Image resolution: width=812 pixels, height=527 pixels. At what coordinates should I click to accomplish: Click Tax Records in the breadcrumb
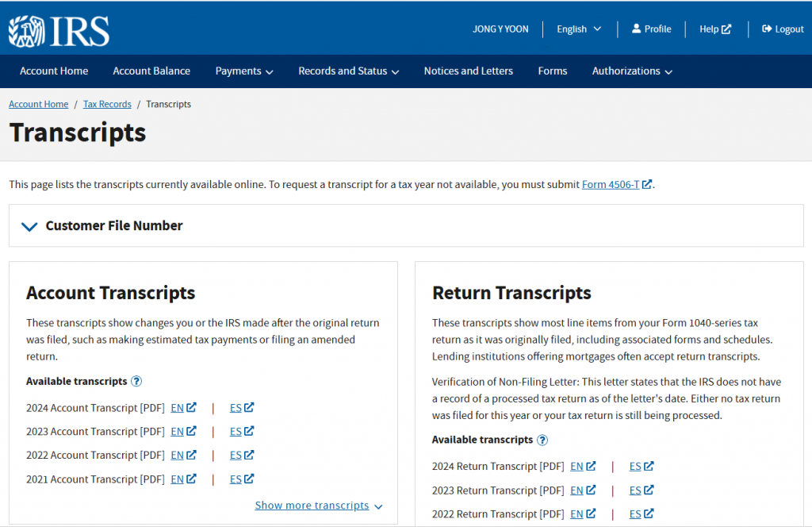107,104
